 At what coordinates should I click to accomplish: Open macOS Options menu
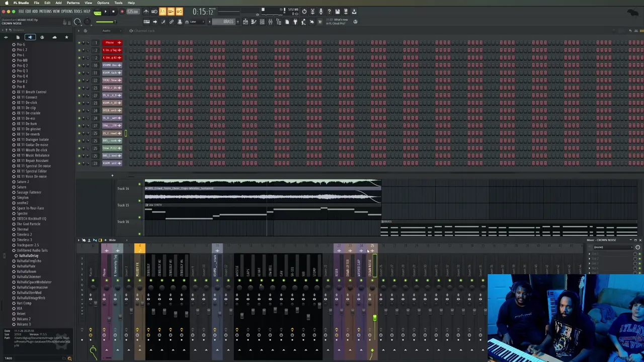coord(103,3)
